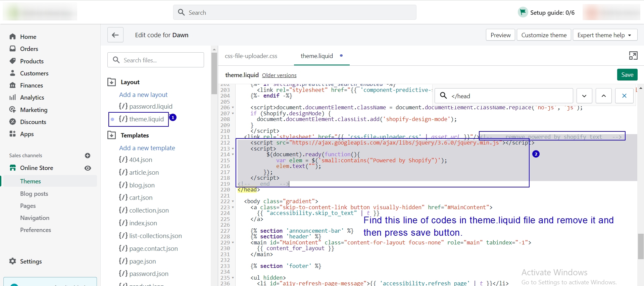Image resolution: width=644 pixels, height=286 pixels.
Task: Jump to next search match
Action: pos(584,96)
